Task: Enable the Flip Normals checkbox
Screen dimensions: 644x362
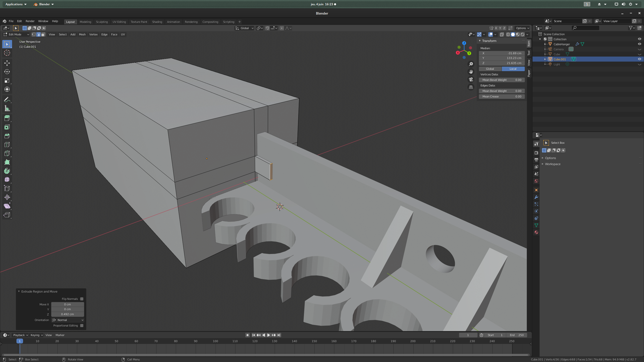Action: (82, 299)
